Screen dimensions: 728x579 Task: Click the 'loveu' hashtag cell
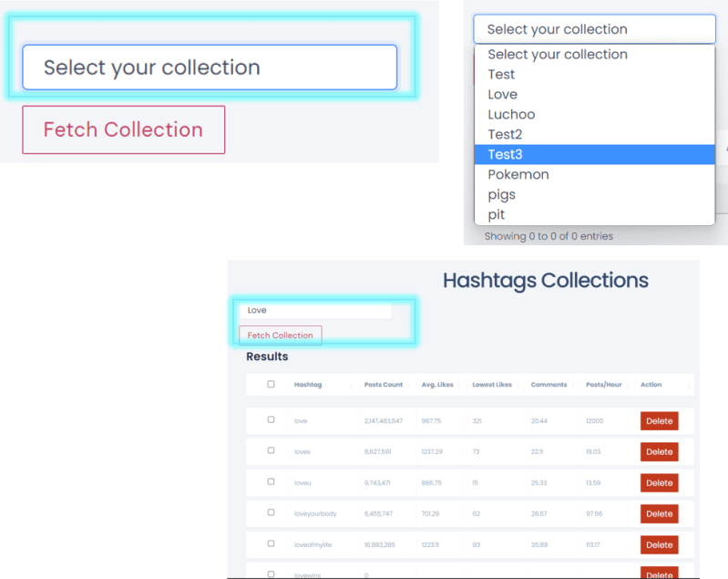(x=302, y=483)
